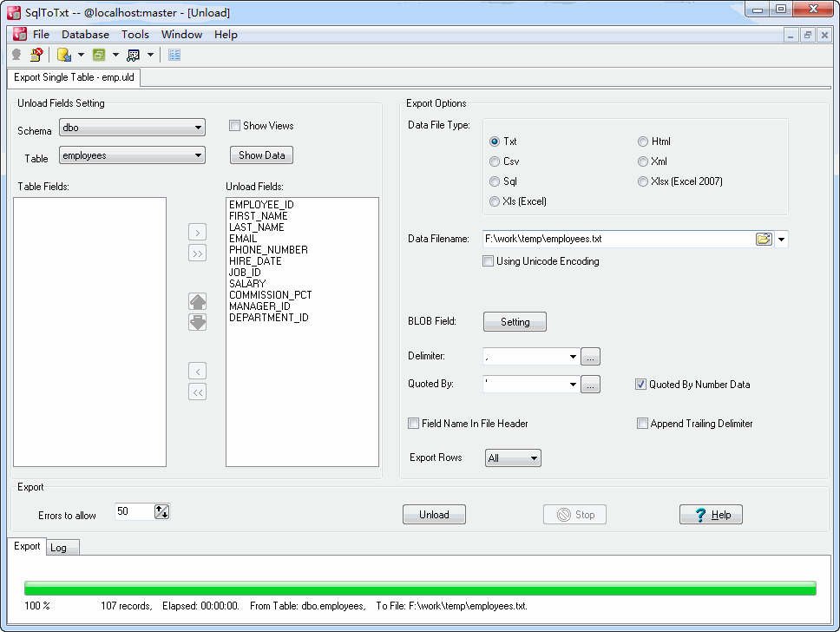Restore the inner Unload child window

[x=808, y=36]
